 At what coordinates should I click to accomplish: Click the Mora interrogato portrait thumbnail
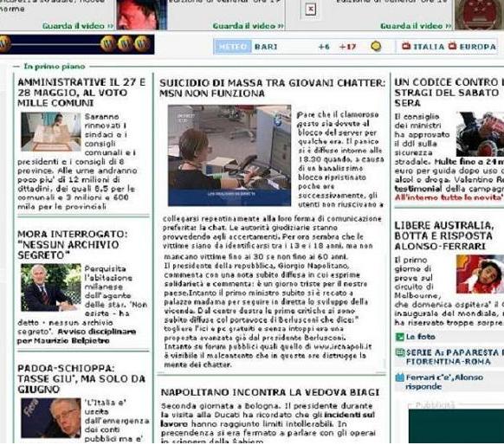[51, 287]
